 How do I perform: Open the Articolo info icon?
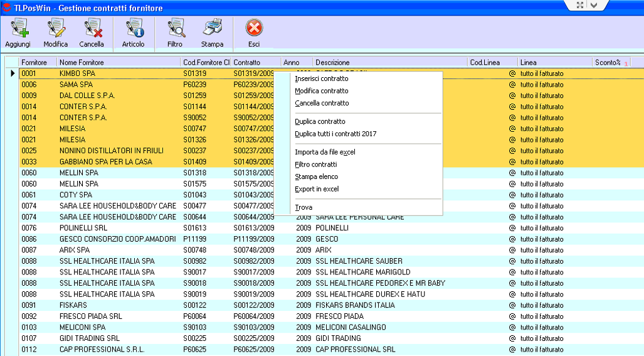[134, 29]
